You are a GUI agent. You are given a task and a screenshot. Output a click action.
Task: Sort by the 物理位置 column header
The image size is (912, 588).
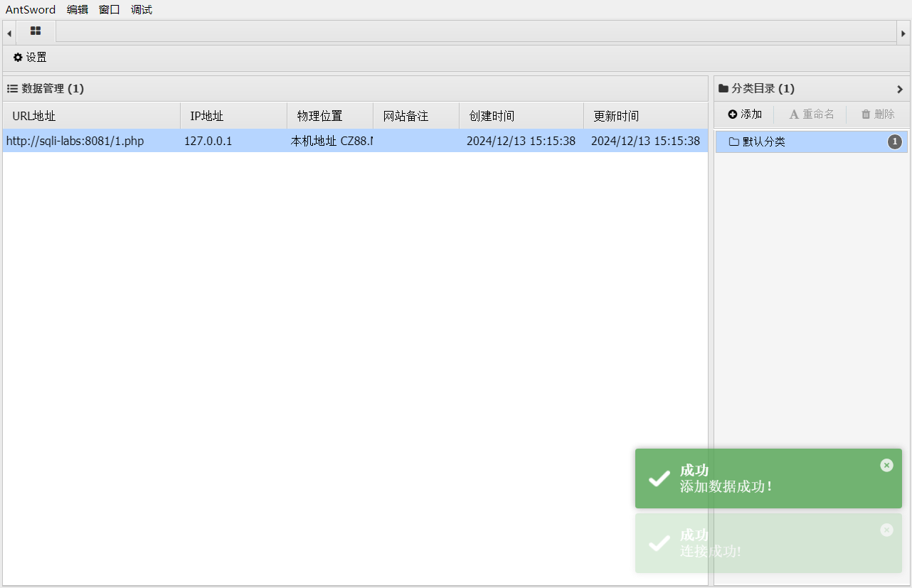(x=330, y=116)
